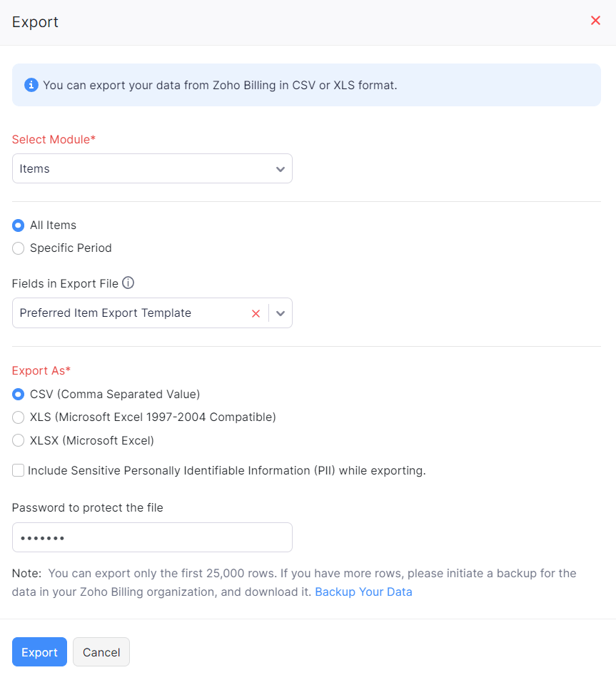Select the XLSX (Microsoft Excel) option
616x680 pixels.
coord(19,441)
